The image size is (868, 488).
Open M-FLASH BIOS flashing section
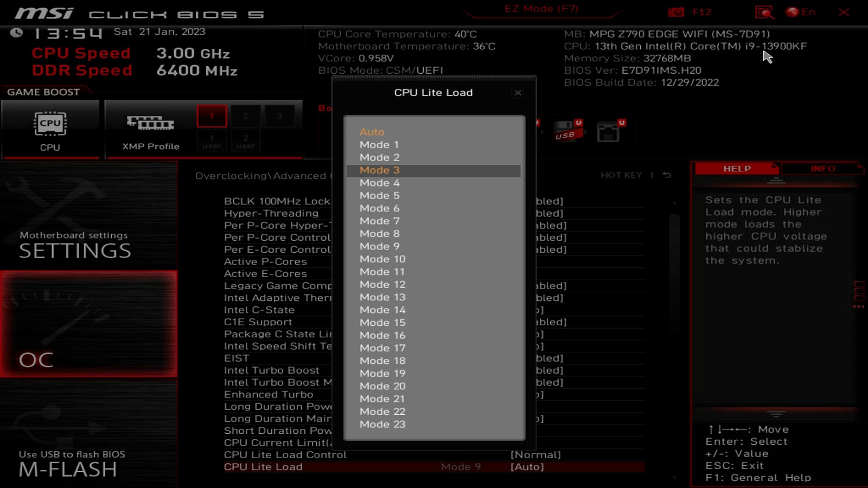click(x=88, y=434)
